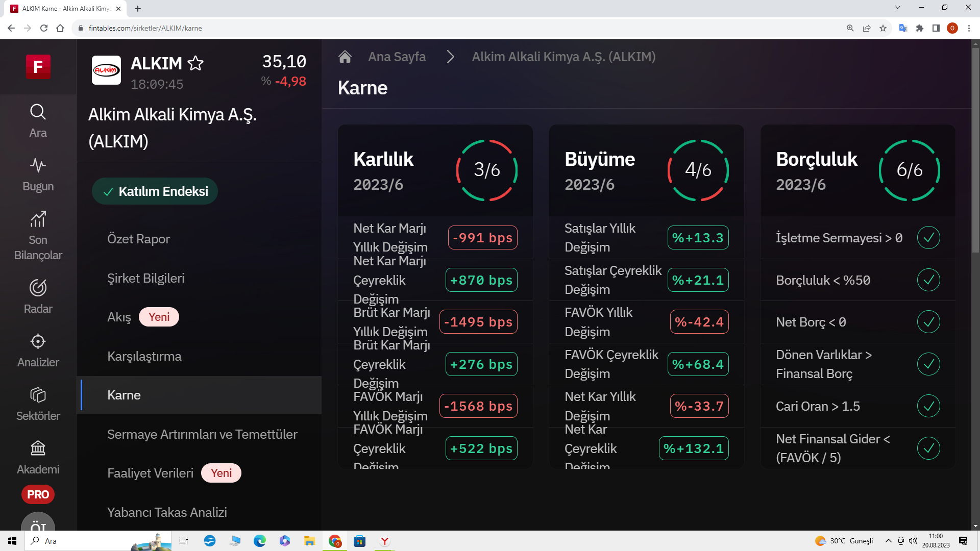Select Şirket Bilgileri menu item
The image size is (980, 551).
(145, 278)
